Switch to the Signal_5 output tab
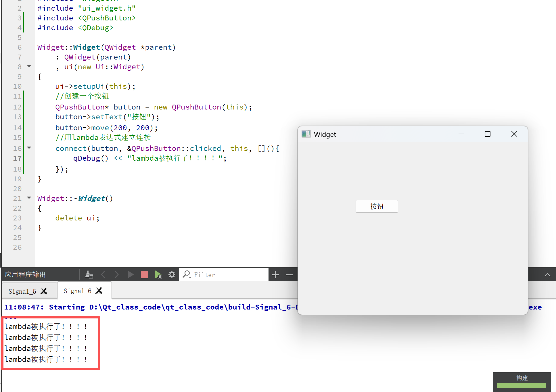Screen dimensions: 556x392 click(22, 291)
